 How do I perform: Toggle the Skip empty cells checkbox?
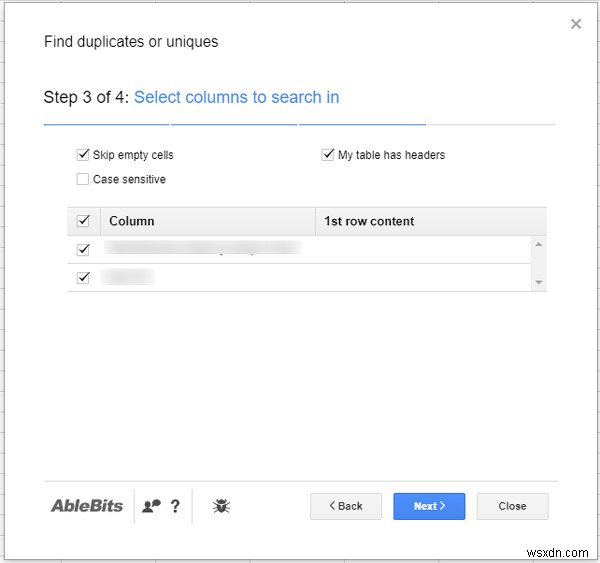click(83, 155)
